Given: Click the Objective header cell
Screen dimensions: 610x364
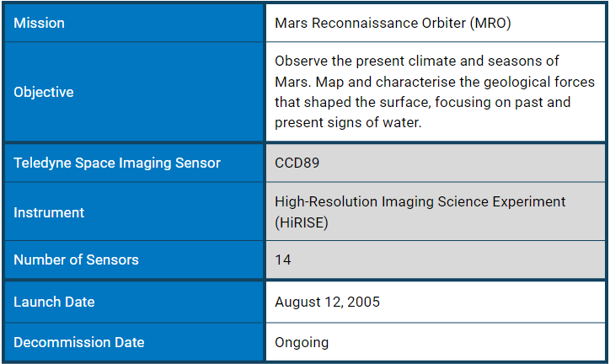Looking at the screenshot, I should coord(134,92).
